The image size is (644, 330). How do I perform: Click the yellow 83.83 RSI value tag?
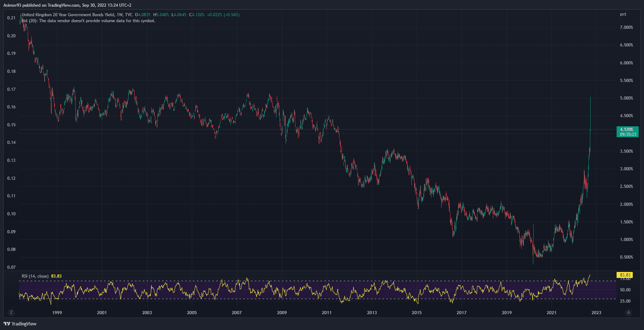coord(625,275)
